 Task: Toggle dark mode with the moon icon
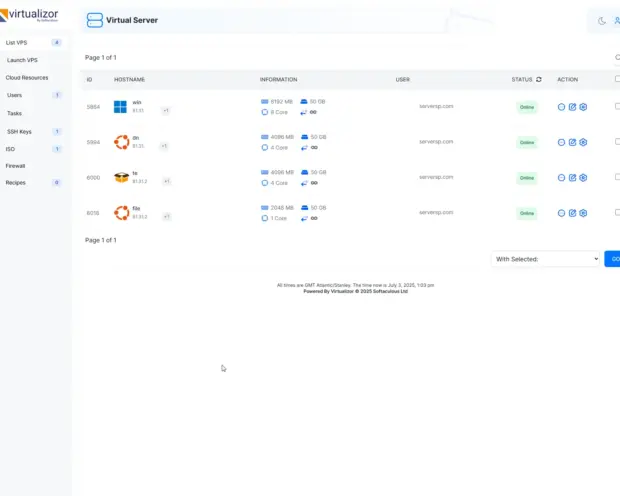pyautogui.click(x=602, y=20)
